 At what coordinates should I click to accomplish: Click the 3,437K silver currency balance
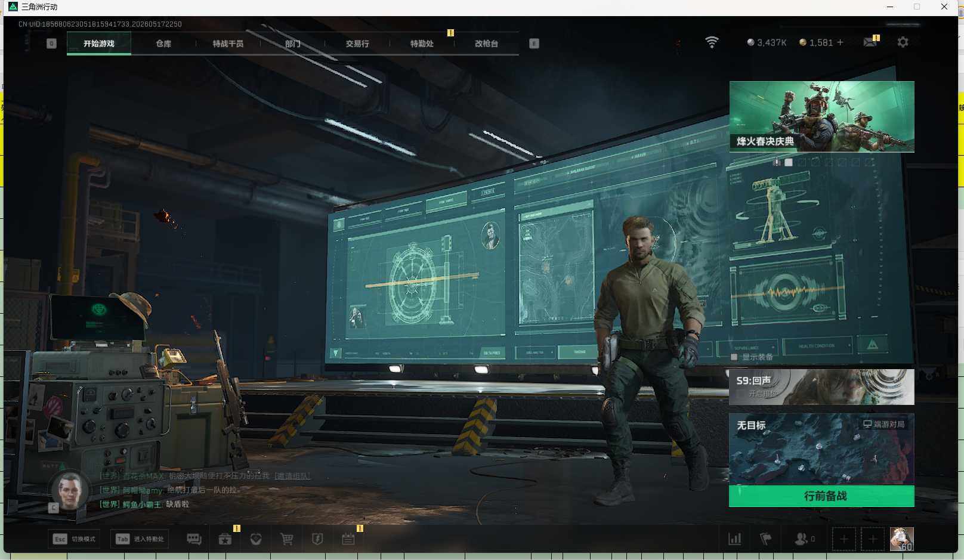(x=767, y=42)
